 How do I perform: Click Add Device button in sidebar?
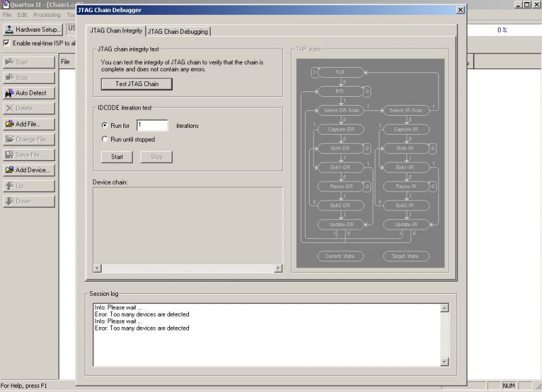pyautogui.click(x=29, y=170)
